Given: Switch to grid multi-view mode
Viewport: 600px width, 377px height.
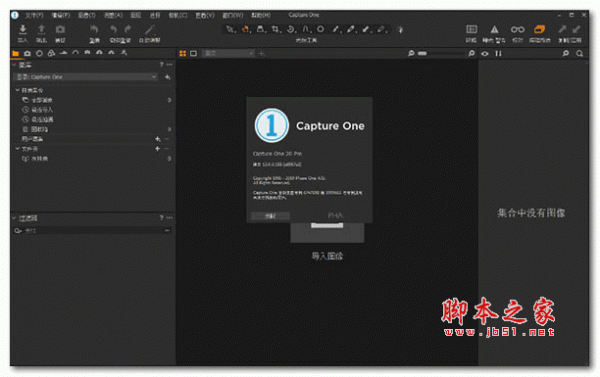Looking at the screenshot, I should tap(183, 54).
